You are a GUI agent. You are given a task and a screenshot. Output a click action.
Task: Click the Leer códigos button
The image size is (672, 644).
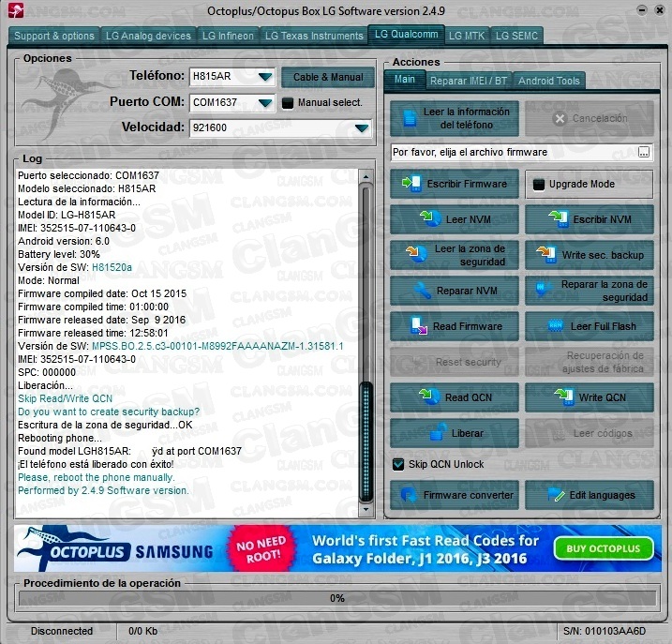(590, 433)
